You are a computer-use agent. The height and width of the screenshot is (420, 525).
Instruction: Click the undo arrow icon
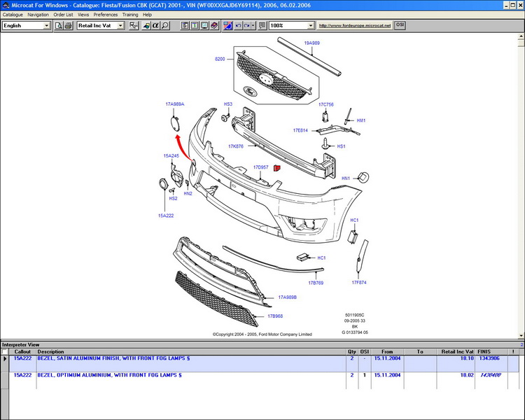coord(239,26)
